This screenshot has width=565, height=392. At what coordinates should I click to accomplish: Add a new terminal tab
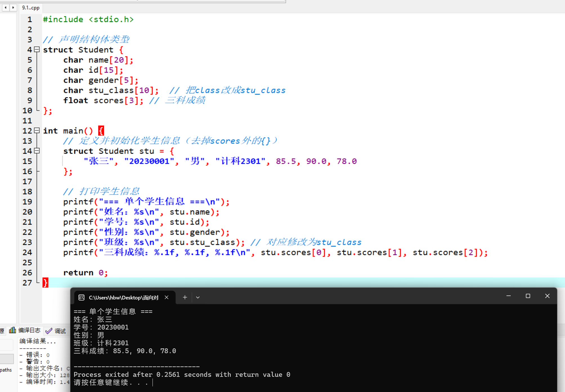point(185,297)
